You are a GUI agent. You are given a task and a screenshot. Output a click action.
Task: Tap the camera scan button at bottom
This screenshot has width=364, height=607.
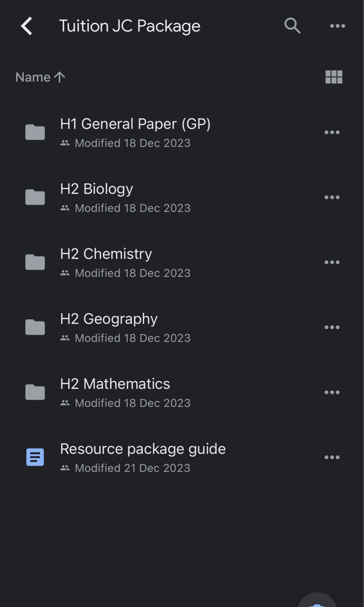(316, 601)
